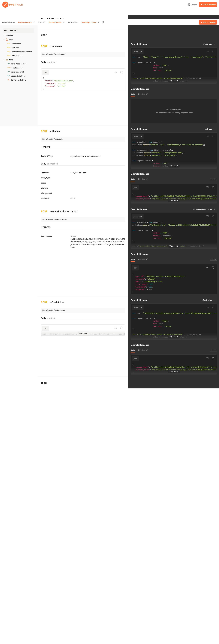This screenshot has width=219, height=644.
Task: Copy the auth user response JSON
Action: pyautogui.click(x=213, y=187)
